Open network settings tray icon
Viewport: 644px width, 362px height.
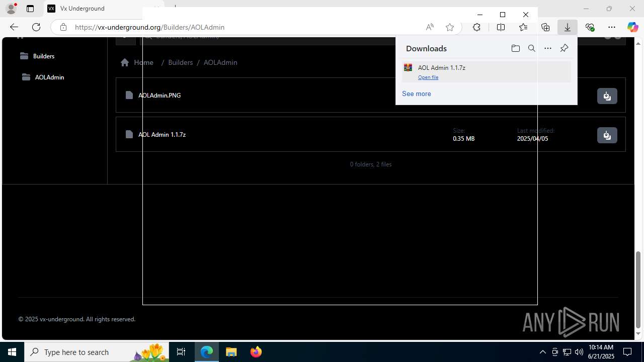coord(567,352)
